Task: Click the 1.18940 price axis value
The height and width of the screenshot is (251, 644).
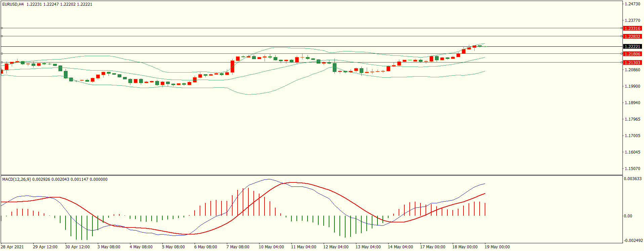Action: click(632, 103)
